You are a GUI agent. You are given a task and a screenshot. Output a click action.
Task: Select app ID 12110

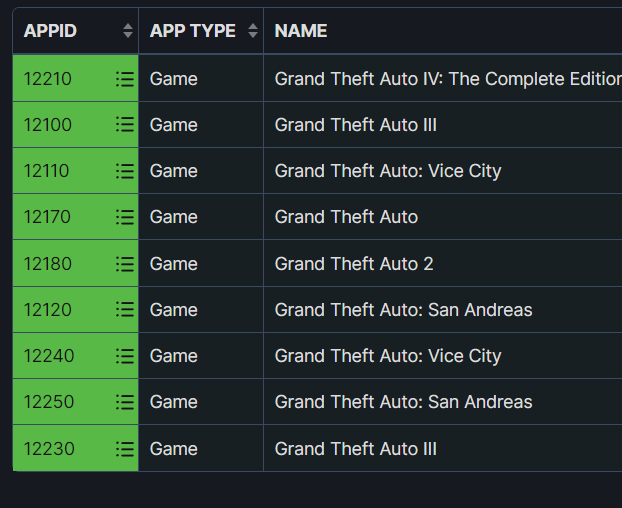pos(46,171)
